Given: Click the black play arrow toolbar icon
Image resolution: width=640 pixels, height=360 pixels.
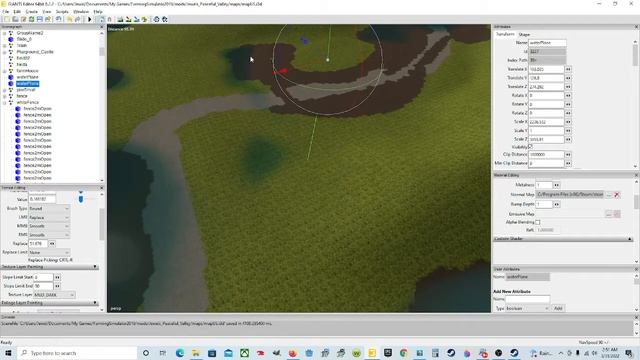Looking at the screenshot, I should 90,19.
